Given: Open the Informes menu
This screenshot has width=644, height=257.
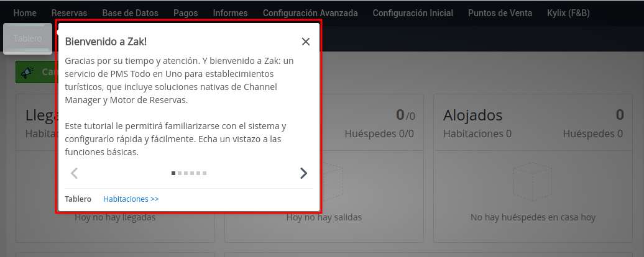Looking at the screenshot, I should click(230, 13).
